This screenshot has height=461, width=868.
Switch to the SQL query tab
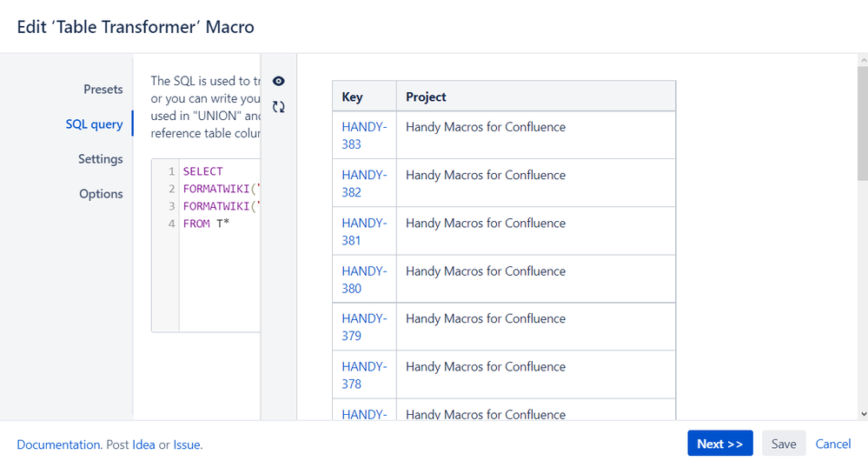click(x=94, y=124)
